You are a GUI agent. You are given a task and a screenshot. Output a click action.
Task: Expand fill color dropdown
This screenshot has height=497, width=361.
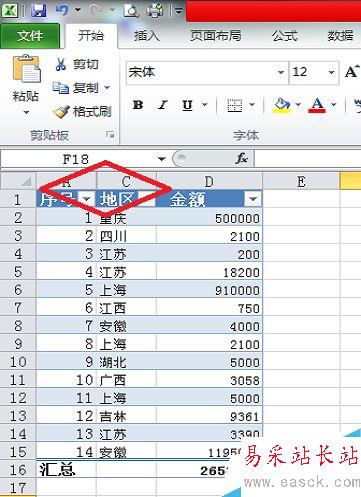(x=298, y=105)
